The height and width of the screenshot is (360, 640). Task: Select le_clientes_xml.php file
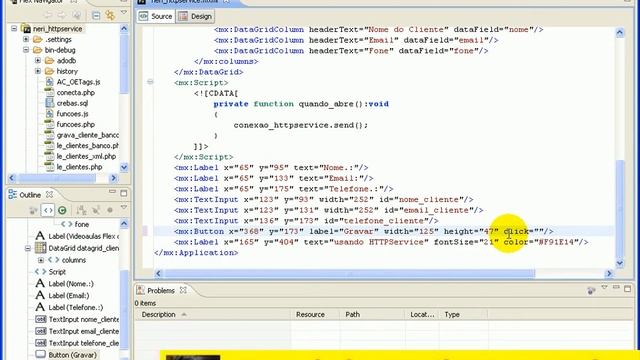[86, 156]
